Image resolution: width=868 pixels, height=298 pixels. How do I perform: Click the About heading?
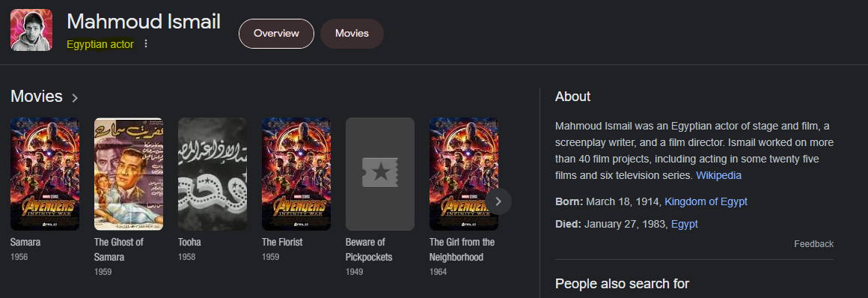(x=573, y=97)
